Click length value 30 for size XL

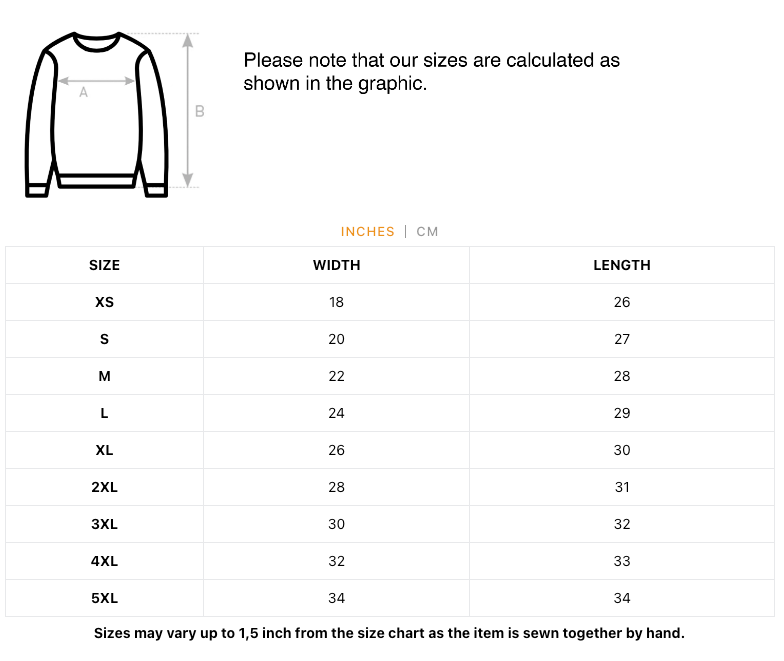[622, 450]
